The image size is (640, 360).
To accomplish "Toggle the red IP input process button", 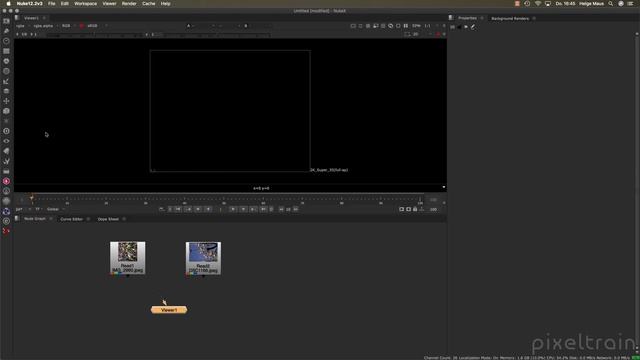I will point(82,26).
